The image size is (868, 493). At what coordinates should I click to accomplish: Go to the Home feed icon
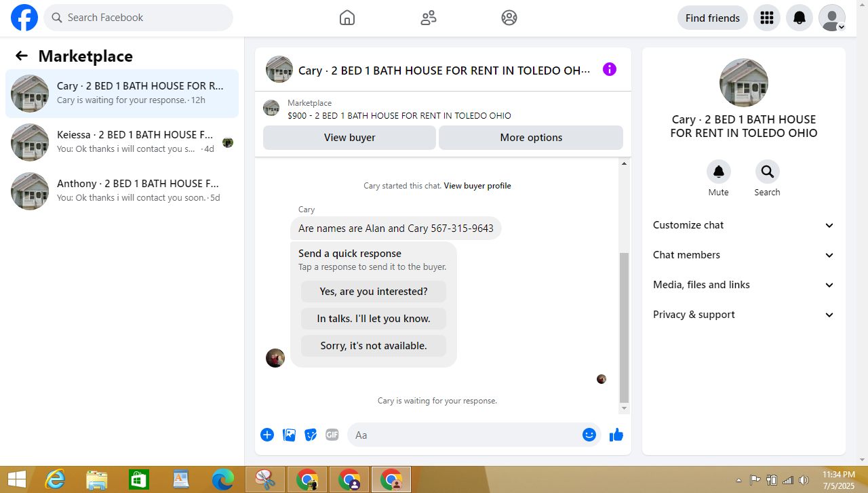pos(347,18)
